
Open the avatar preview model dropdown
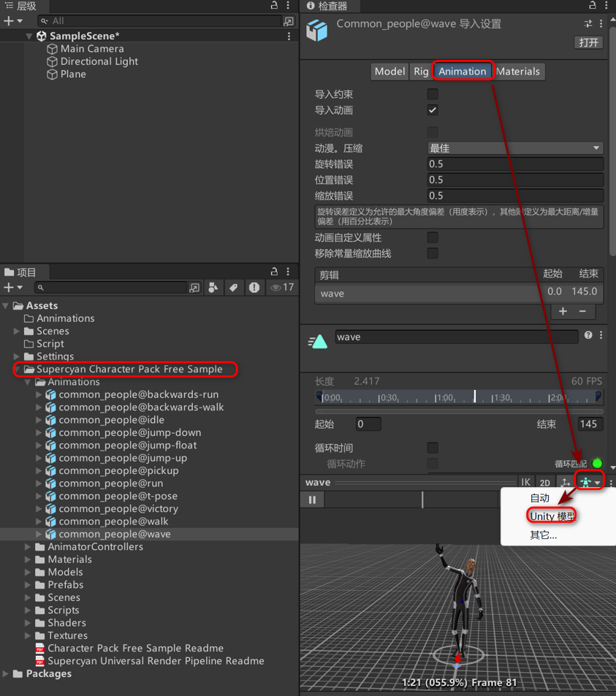(590, 483)
